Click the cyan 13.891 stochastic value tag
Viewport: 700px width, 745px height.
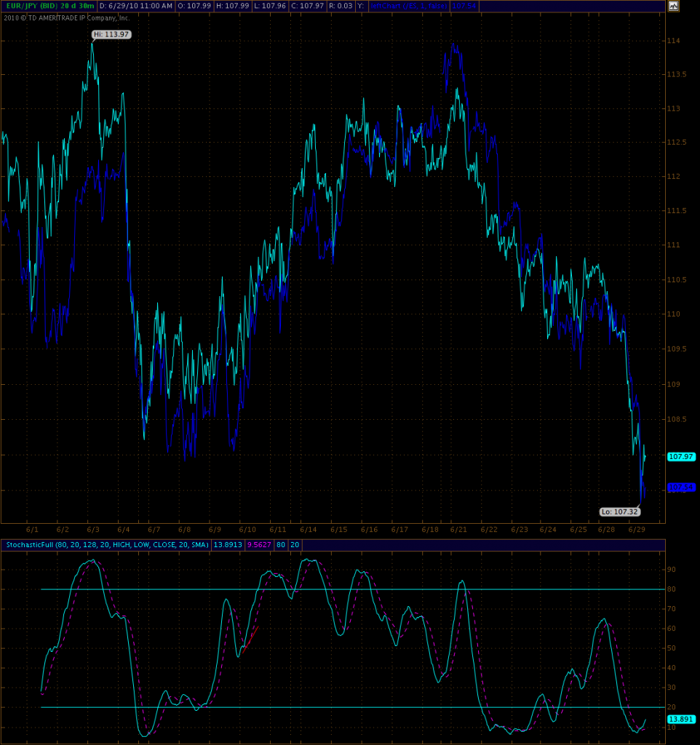(x=680, y=718)
